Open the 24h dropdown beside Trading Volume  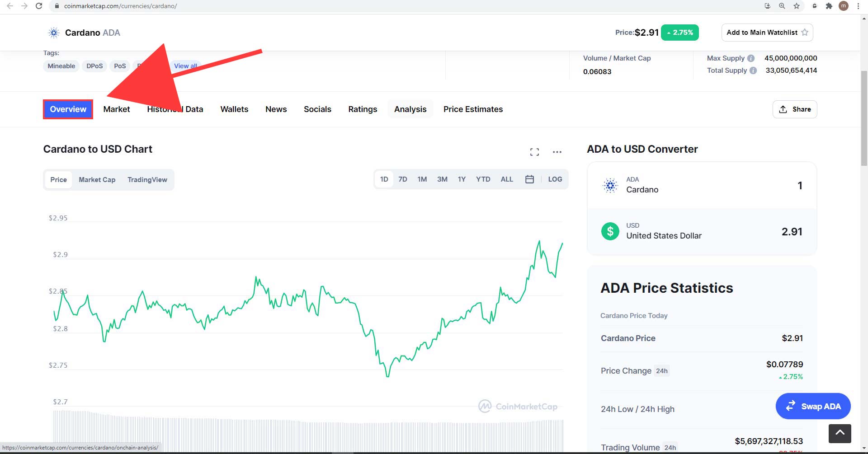coord(670,448)
